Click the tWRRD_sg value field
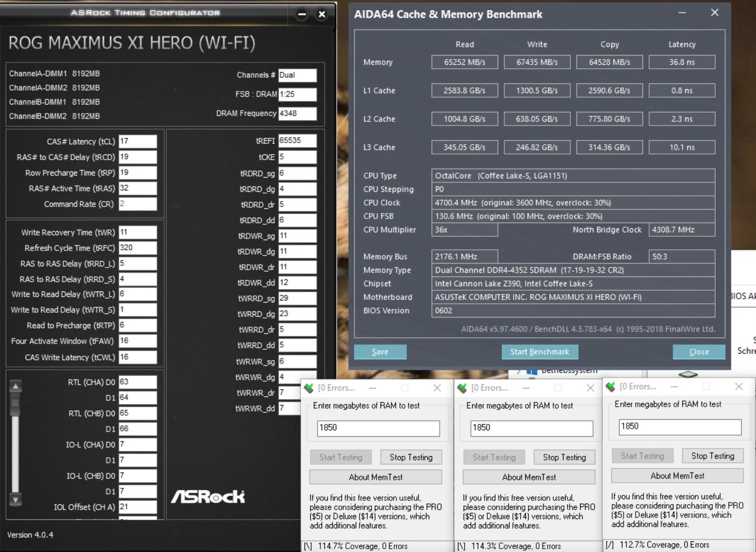This screenshot has width=756, height=552. pyautogui.click(x=297, y=298)
